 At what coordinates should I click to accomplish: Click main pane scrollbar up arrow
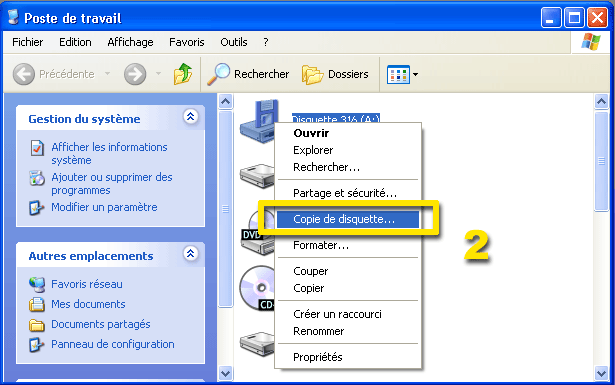pyautogui.click(x=601, y=102)
